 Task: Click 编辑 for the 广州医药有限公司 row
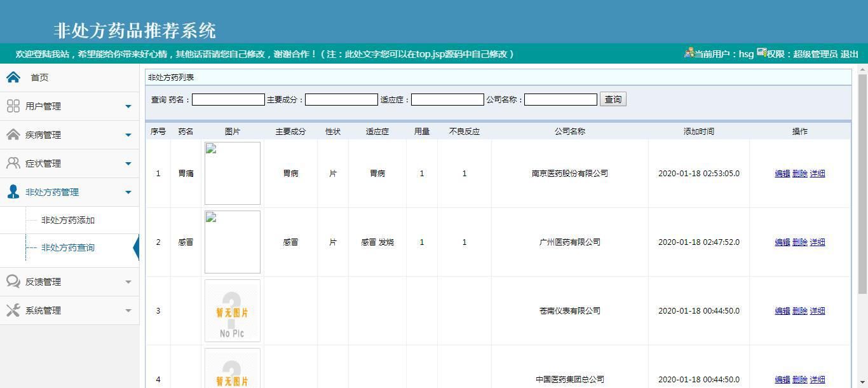[782, 242]
